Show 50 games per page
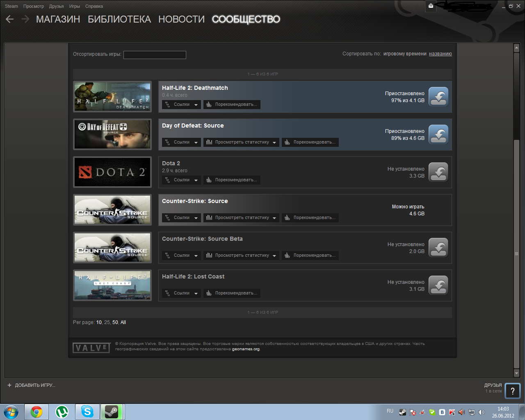525x420 pixels. click(115, 322)
